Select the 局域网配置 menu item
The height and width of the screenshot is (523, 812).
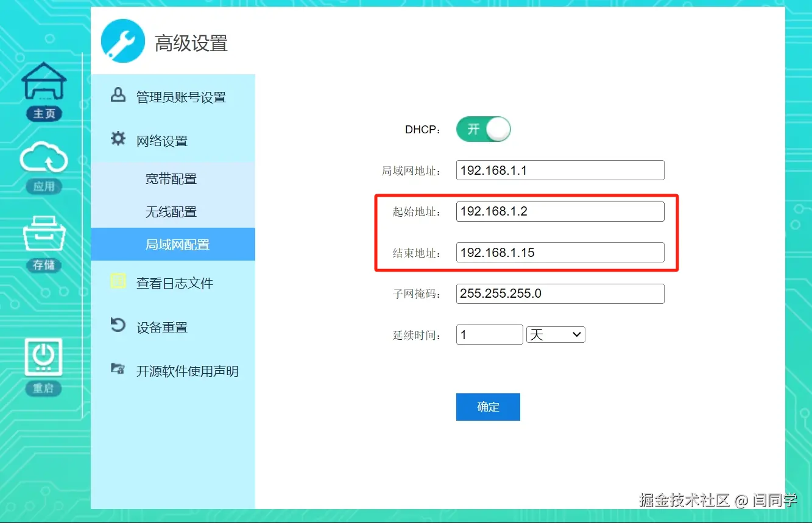(x=171, y=244)
